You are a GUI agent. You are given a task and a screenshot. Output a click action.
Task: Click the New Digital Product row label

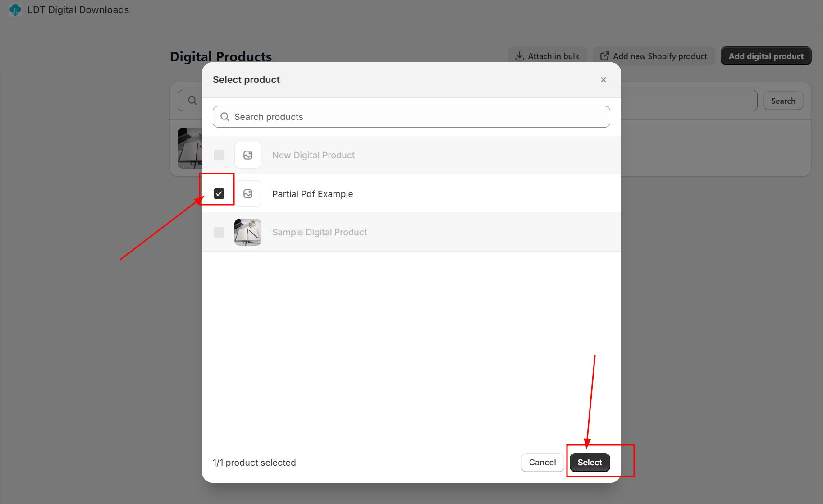pos(313,155)
